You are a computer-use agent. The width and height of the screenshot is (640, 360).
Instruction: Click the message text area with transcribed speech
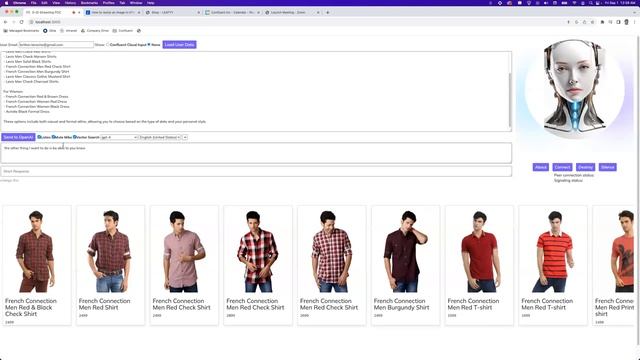(x=256, y=153)
